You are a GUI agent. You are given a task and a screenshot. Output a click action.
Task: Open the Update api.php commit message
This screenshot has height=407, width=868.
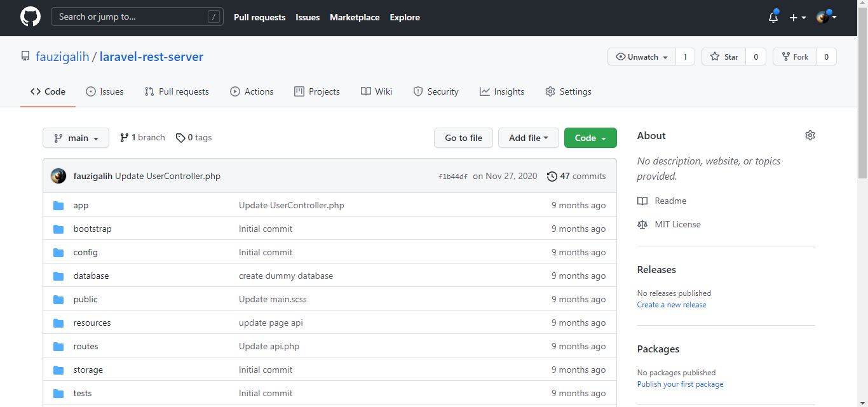pyautogui.click(x=269, y=346)
